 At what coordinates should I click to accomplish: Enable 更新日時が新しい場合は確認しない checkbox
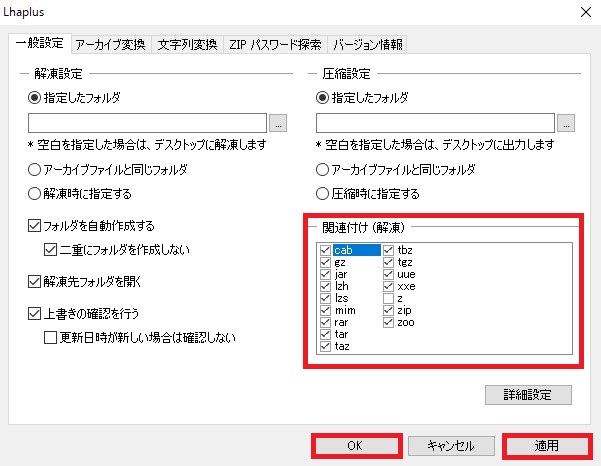(50, 338)
